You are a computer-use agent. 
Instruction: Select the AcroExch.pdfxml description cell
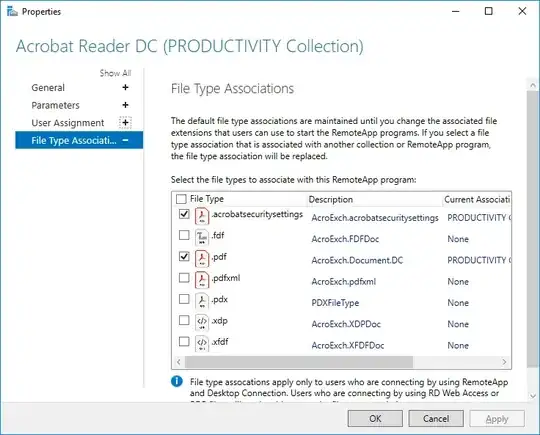(x=343, y=282)
